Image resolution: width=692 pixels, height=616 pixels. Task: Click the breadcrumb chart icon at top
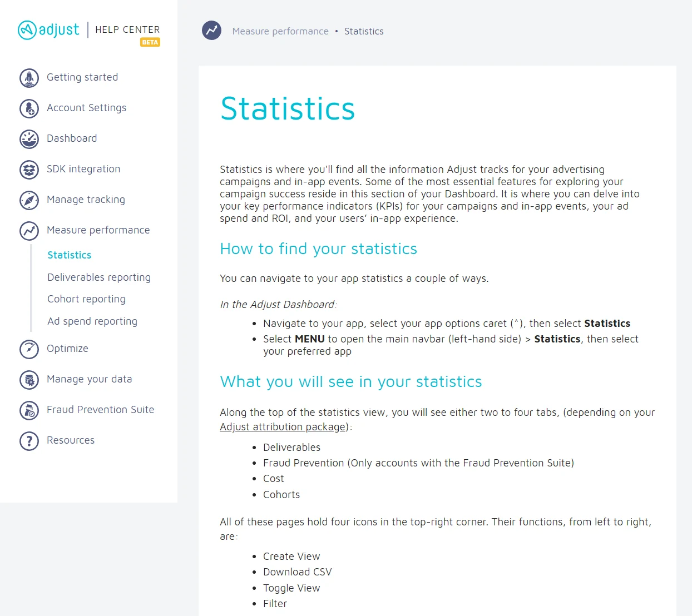pos(211,31)
